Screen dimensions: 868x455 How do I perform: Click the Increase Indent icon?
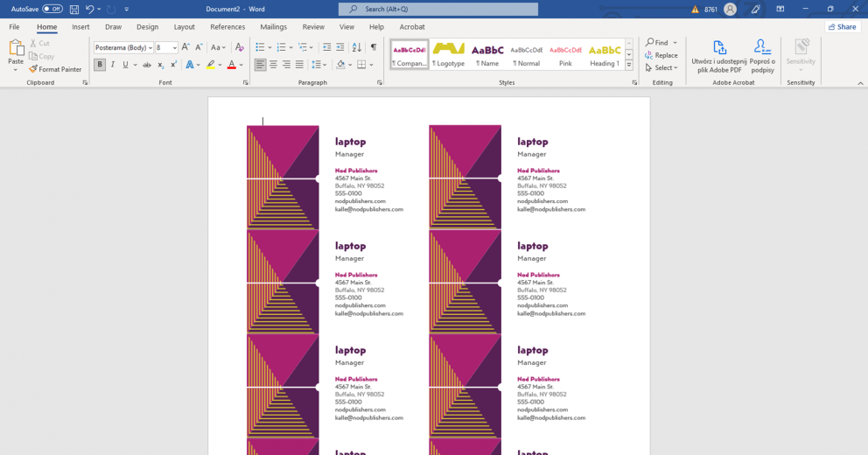tap(339, 47)
